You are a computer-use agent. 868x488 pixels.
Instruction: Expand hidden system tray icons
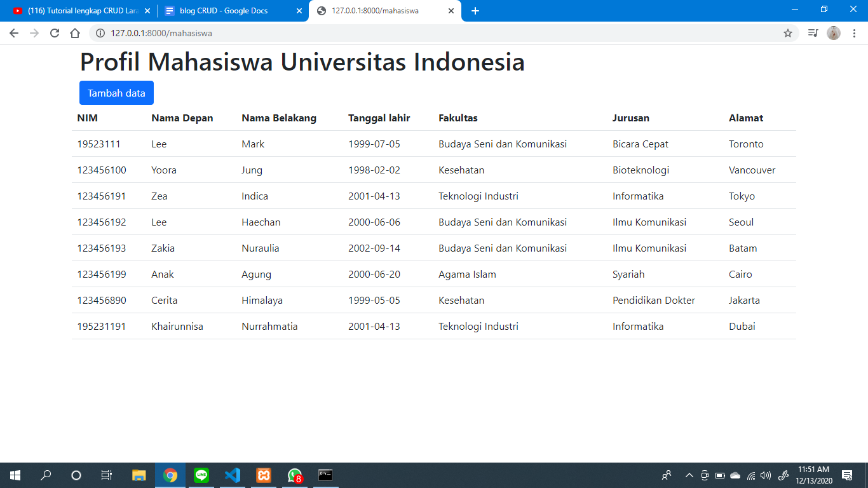coord(689,475)
